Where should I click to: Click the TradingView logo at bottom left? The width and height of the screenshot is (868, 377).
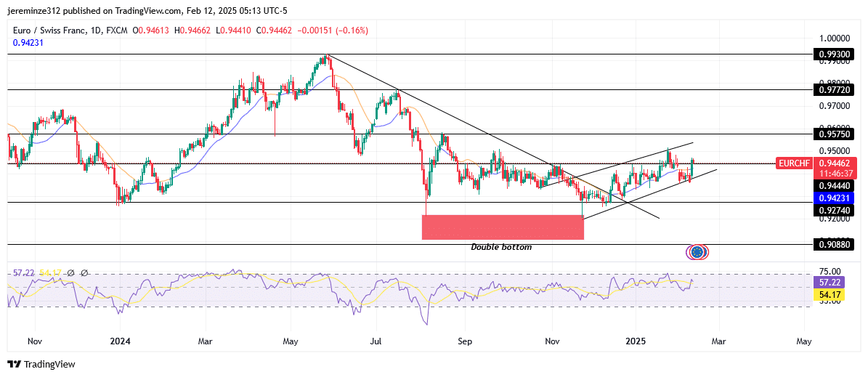41,364
